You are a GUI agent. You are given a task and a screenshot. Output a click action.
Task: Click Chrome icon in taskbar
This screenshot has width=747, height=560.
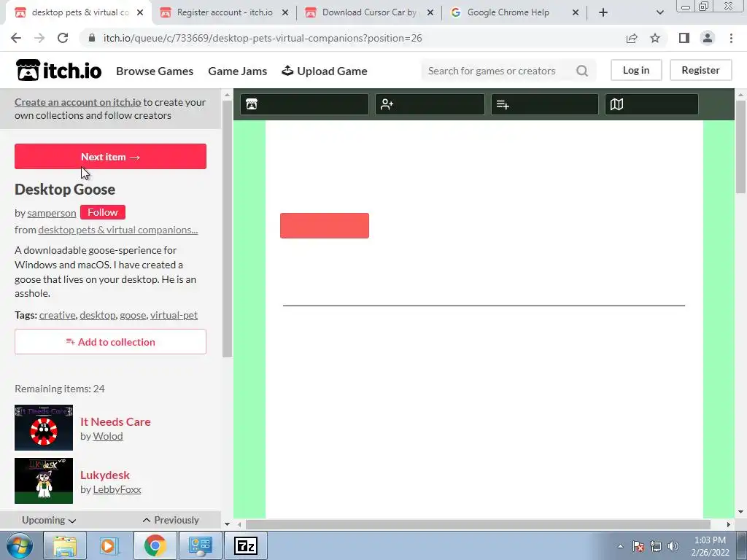tap(155, 545)
